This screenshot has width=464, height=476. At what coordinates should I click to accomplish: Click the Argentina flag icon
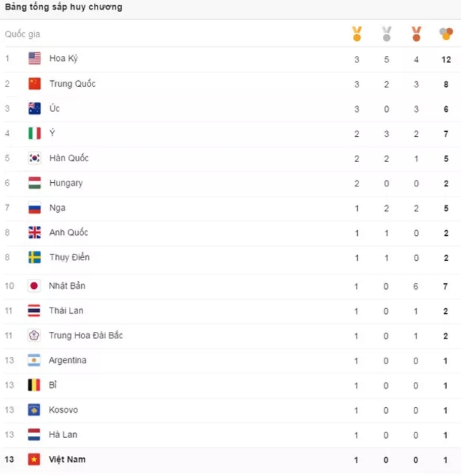click(34, 361)
